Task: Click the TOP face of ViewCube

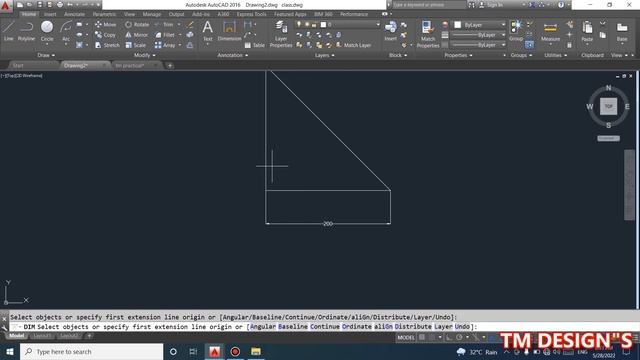Action: pyautogui.click(x=608, y=107)
